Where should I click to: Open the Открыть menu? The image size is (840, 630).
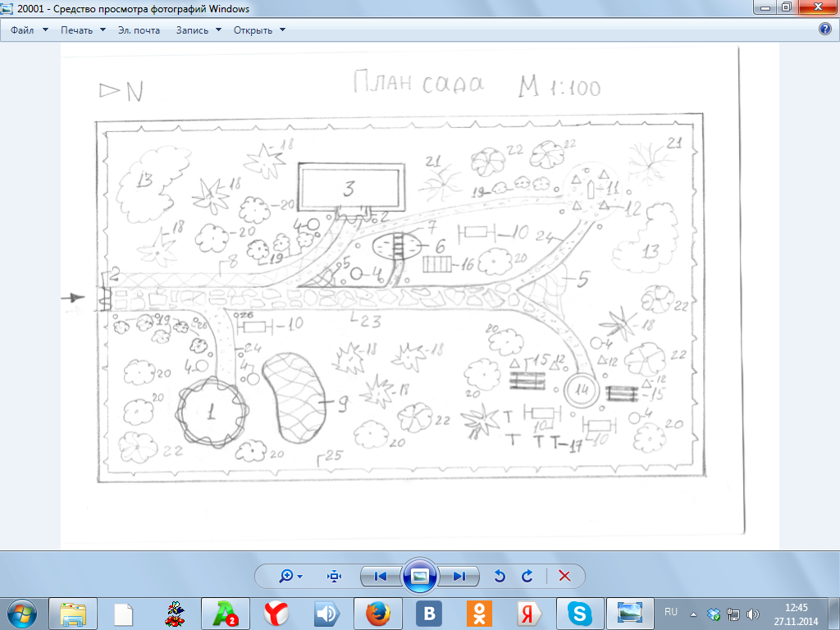[x=259, y=30]
